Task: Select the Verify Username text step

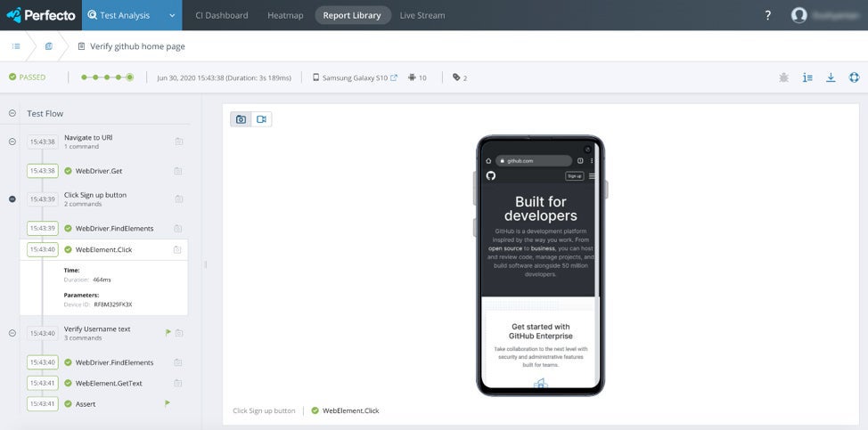Action: tap(97, 329)
